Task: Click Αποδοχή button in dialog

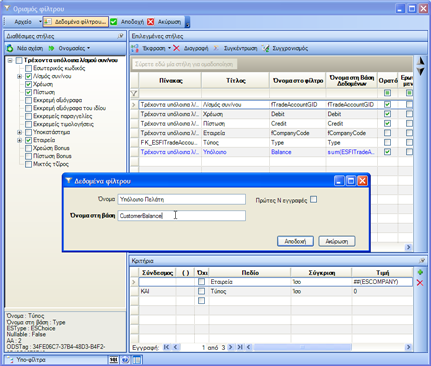Action: [x=295, y=241]
